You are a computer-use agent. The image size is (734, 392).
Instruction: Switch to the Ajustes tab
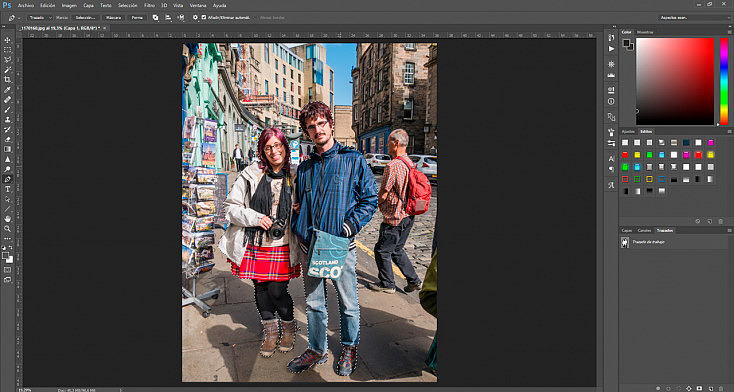click(628, 132)
